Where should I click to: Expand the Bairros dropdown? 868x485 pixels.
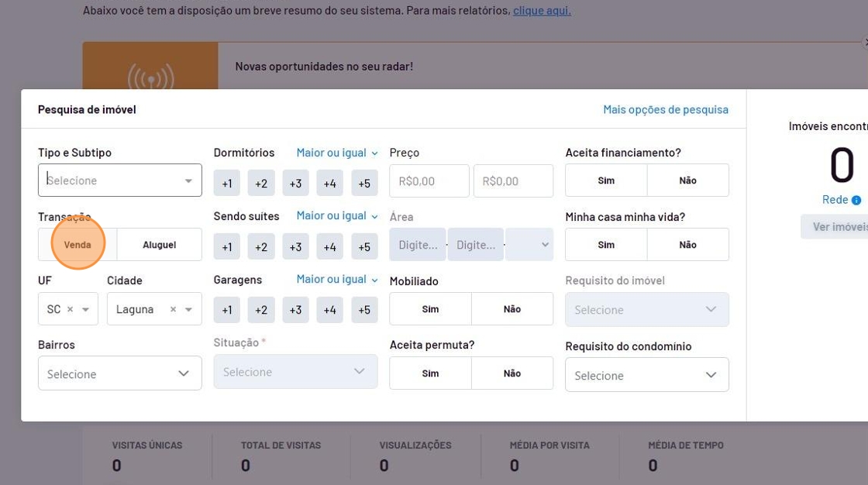pyautogui.click(x=119, y=373)
